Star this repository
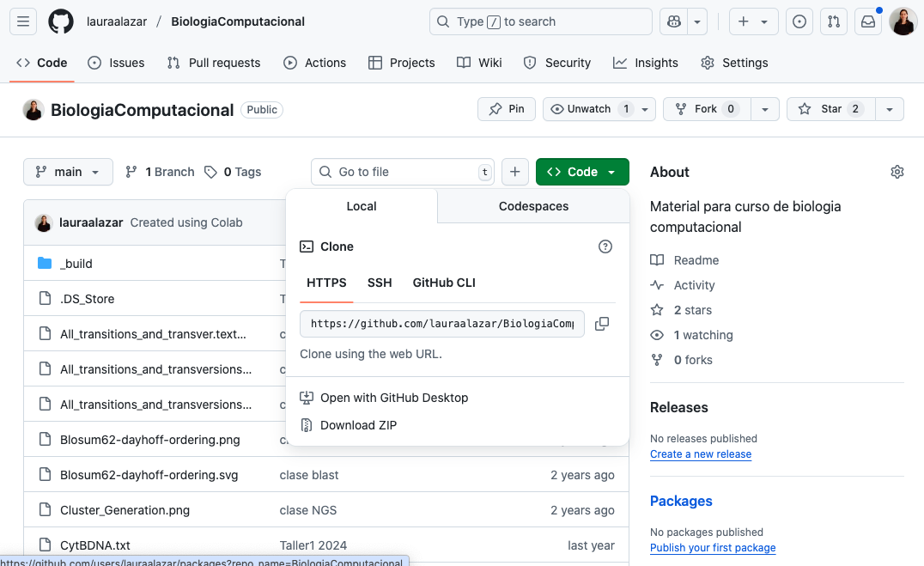Screen dimensions: 924x566 tap(830, 109)
